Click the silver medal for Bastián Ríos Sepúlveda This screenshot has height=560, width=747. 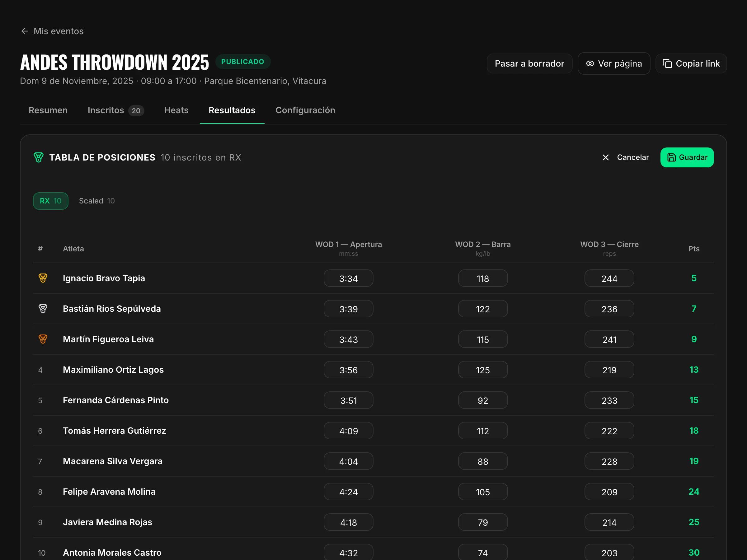(43, 309)
